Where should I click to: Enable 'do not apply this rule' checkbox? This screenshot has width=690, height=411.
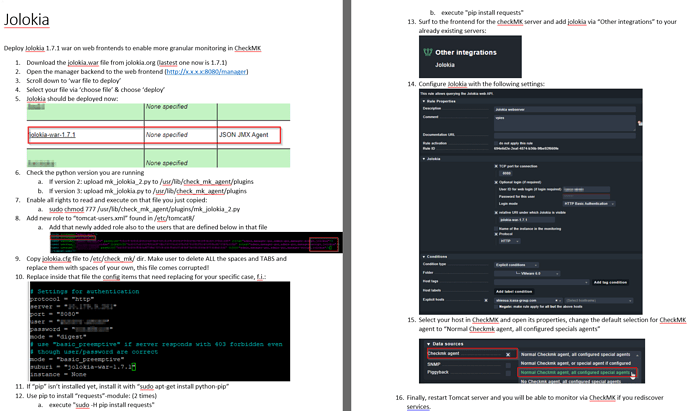[497, 143]
